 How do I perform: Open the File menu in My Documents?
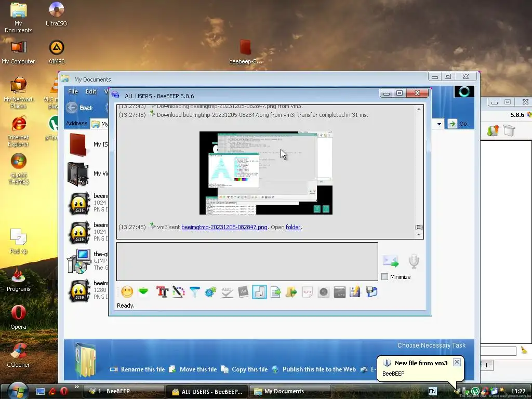point(73,91)
